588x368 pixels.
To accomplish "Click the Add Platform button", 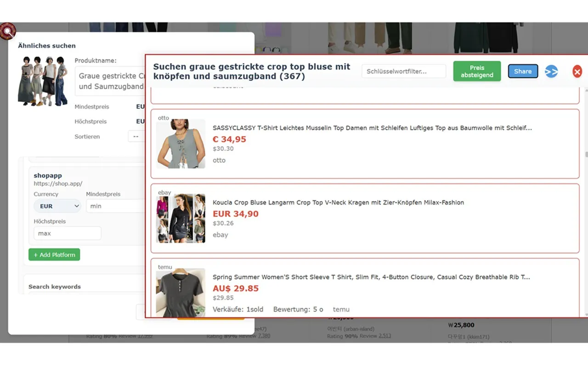I will [x=54, y=255].
